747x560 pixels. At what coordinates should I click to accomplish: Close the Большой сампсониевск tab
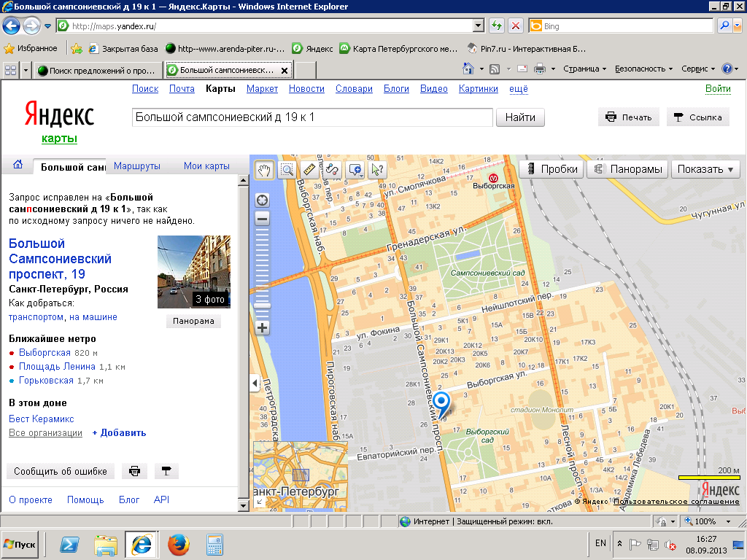point(285,71)
